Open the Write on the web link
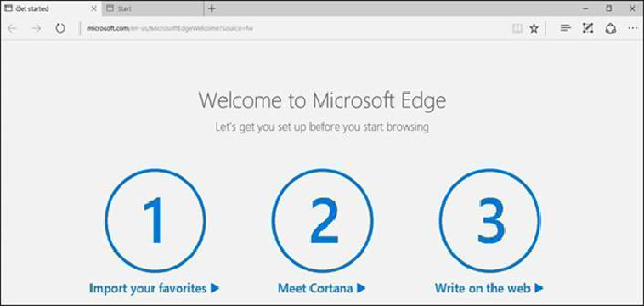This screenshot has width=644, height=306. coord(489,288)
